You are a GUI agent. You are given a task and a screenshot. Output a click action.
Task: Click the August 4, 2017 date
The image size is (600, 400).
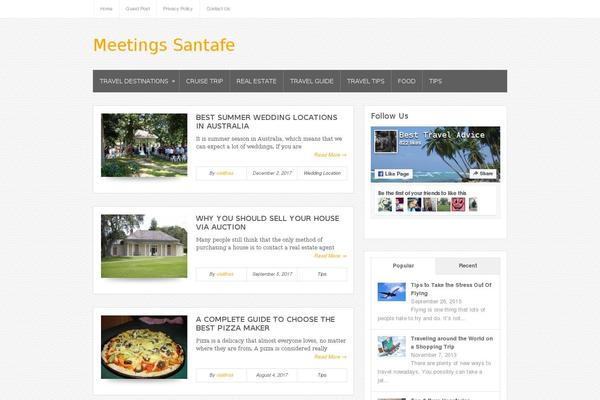point(272,375)
